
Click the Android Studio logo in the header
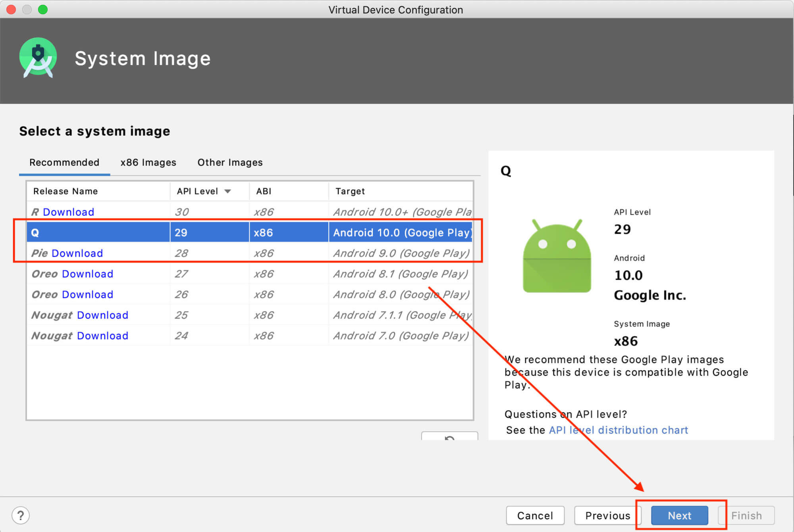tap(38, 58)
